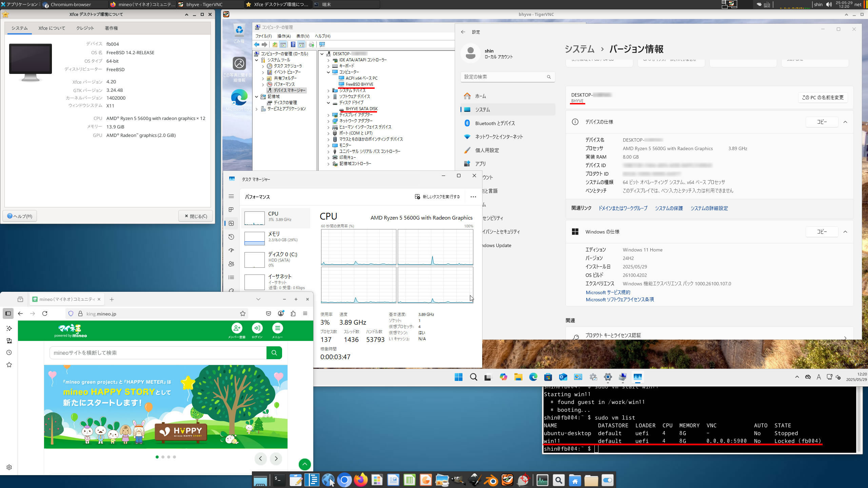Reload the king.mineo.jp page

click(x=45, y=314)
